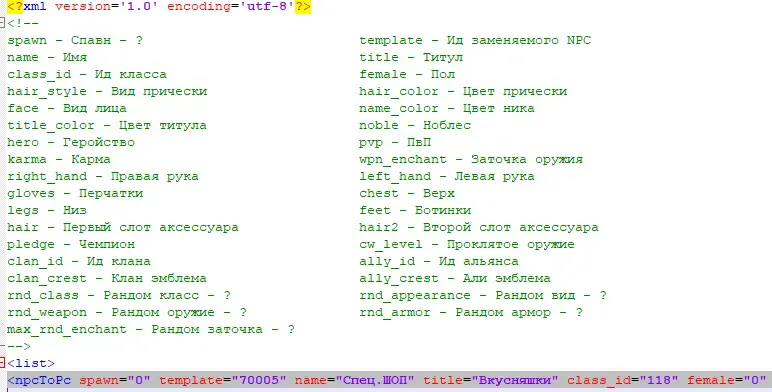Click 'feet - Ботинки' comment line

coord(415,211)
